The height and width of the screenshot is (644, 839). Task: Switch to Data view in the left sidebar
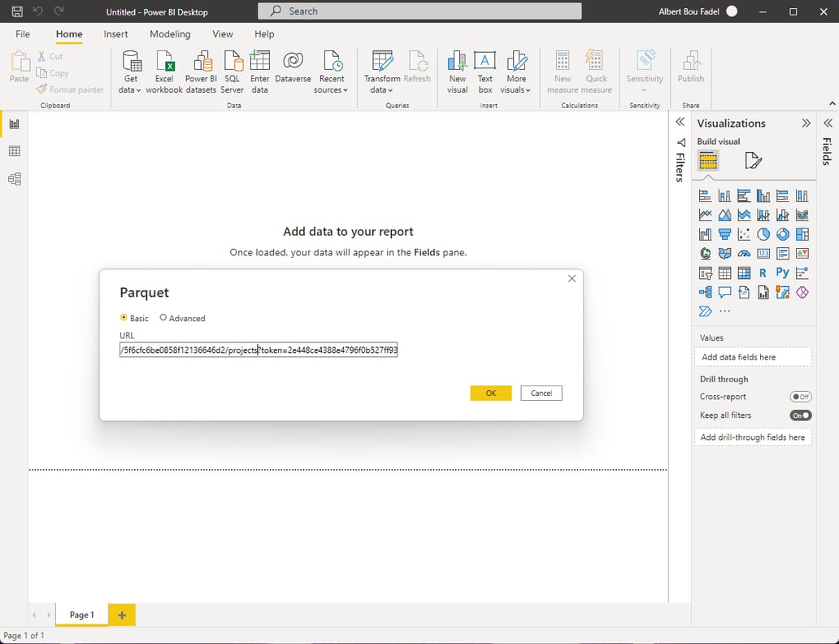point(13,151)
